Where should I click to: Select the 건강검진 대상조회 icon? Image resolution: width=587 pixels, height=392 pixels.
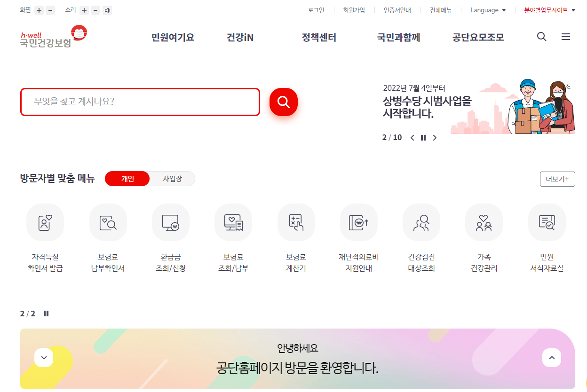click(421, 222)
